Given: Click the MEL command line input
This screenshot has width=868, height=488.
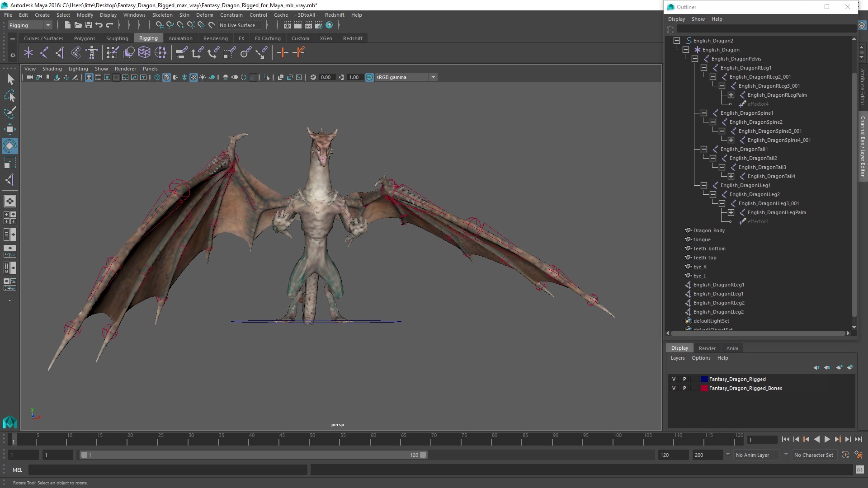Looking at the screenshot, I should [x=168, y=470].
